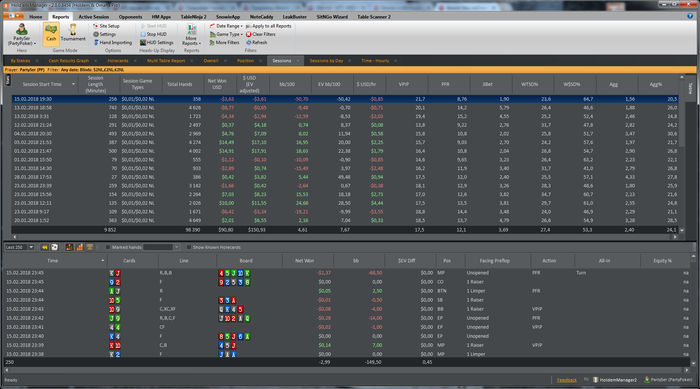Enable the Marked hands checkbox

pos(108,247)
